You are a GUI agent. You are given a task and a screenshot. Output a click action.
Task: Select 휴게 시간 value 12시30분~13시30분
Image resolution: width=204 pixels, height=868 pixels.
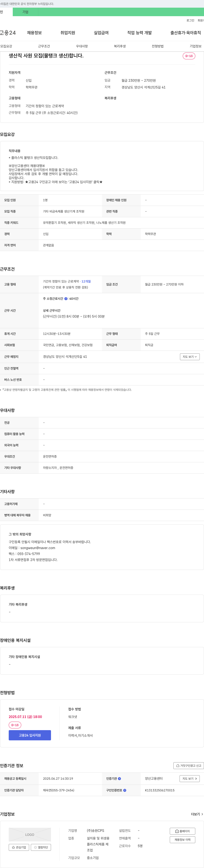click(x=57, y=334)
